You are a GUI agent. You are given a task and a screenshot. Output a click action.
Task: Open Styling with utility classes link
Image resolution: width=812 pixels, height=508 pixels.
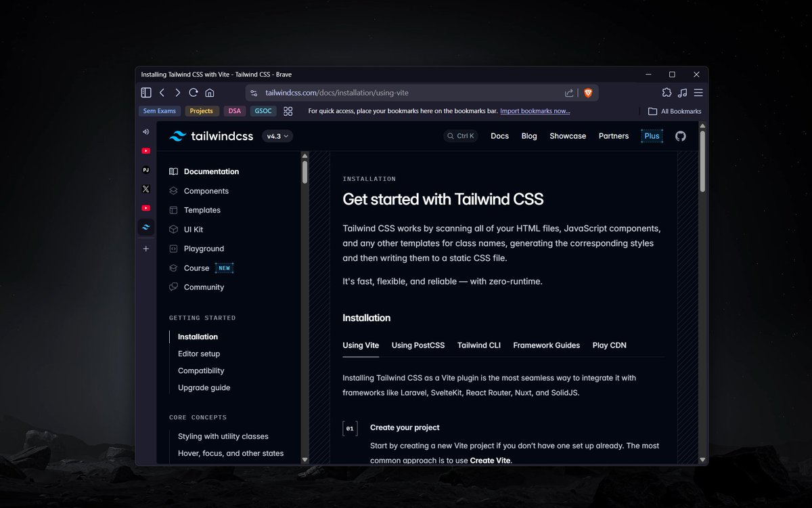click(223, 436)
